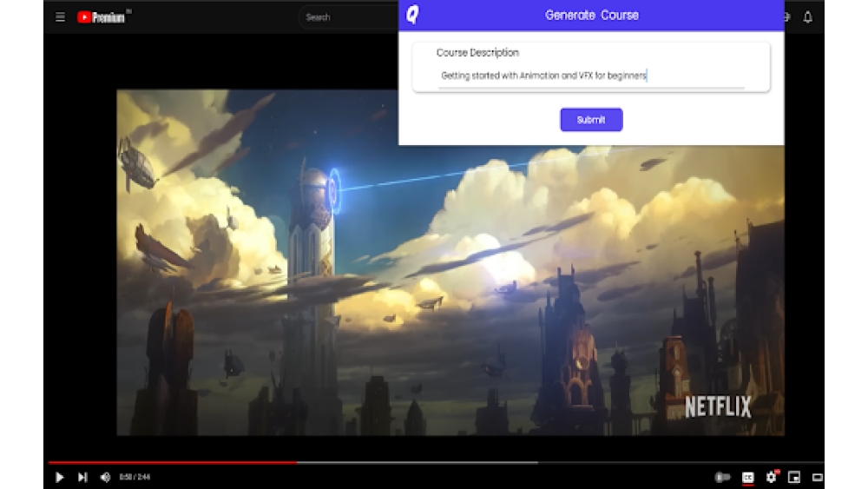Click the 0:50 / 2:44 time display
The height and width of the screenshot is (489, 868).
coord(135,477)
